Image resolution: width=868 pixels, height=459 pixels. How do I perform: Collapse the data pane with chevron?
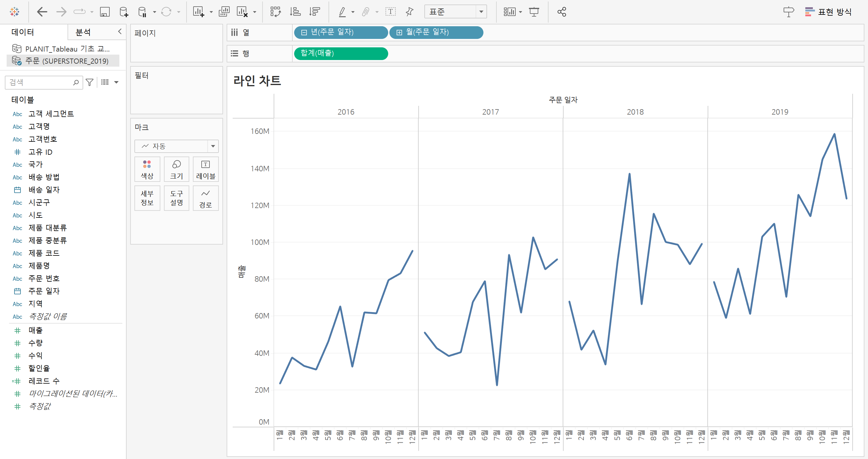pos(120,31)
